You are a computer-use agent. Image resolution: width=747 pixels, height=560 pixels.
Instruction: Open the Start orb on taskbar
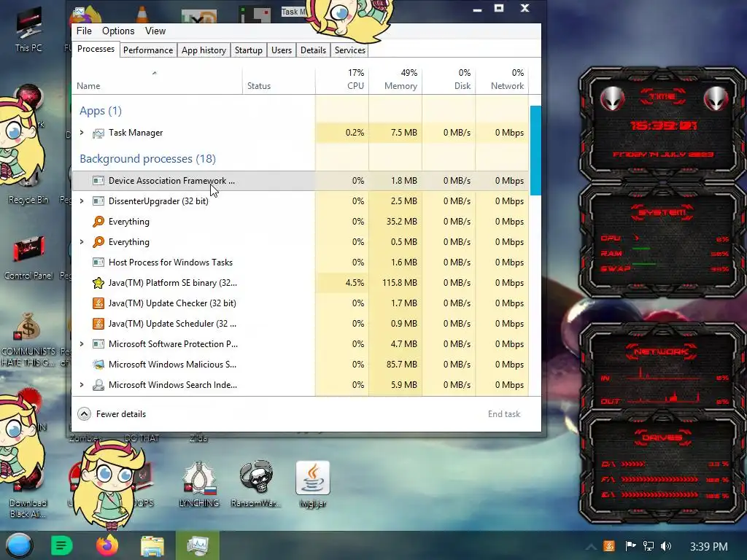point(19,545)
